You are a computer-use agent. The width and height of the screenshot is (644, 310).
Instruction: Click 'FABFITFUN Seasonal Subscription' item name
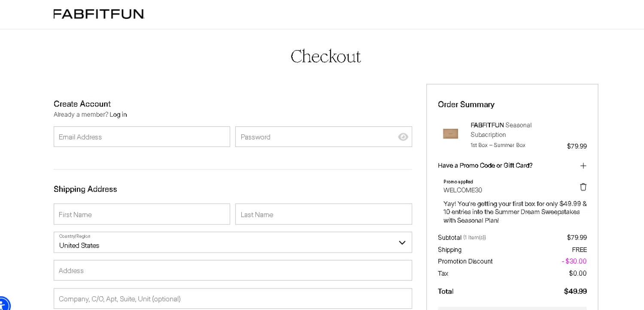click(x=501, y=130)
